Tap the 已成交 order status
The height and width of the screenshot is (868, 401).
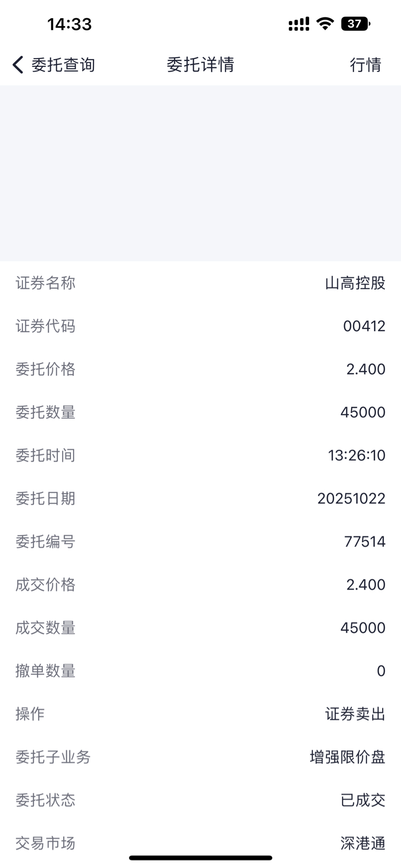[x=363, y=800]
